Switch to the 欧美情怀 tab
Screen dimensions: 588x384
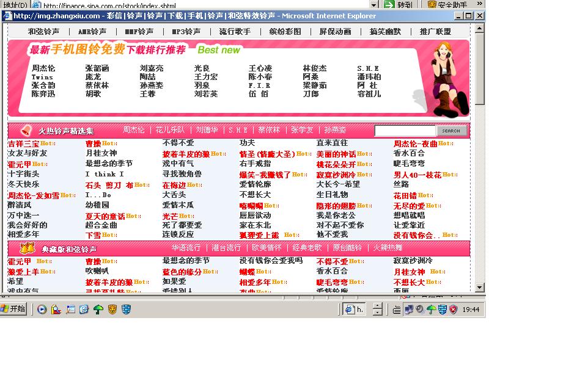pyautogui.click(x=266, y=248)
